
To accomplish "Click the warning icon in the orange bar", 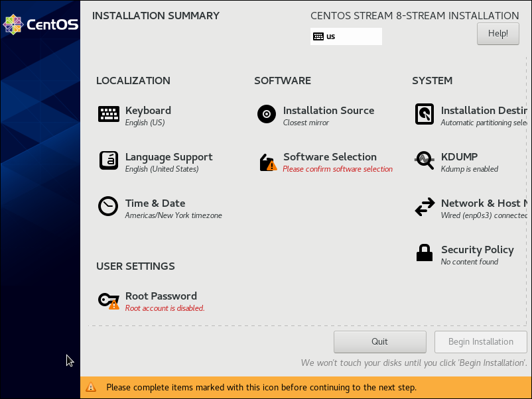I will [92, 387].
